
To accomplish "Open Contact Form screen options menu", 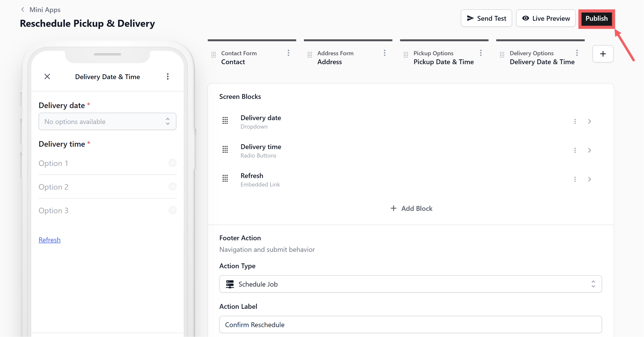I will pos(288,53).
